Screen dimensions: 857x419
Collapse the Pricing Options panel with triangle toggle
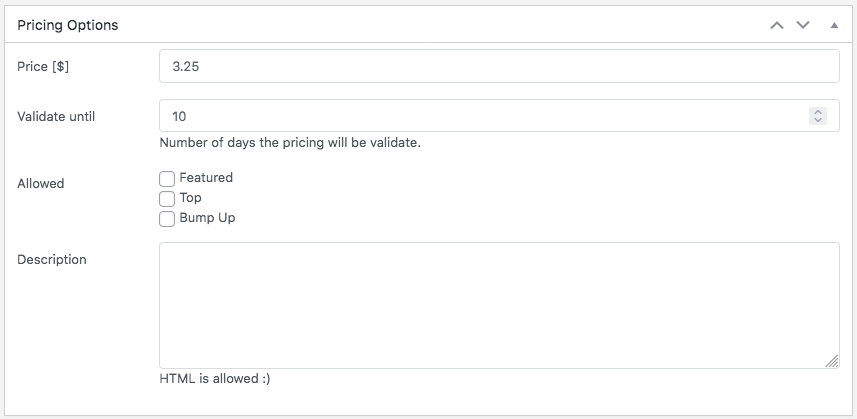click(x=834, y=25)
